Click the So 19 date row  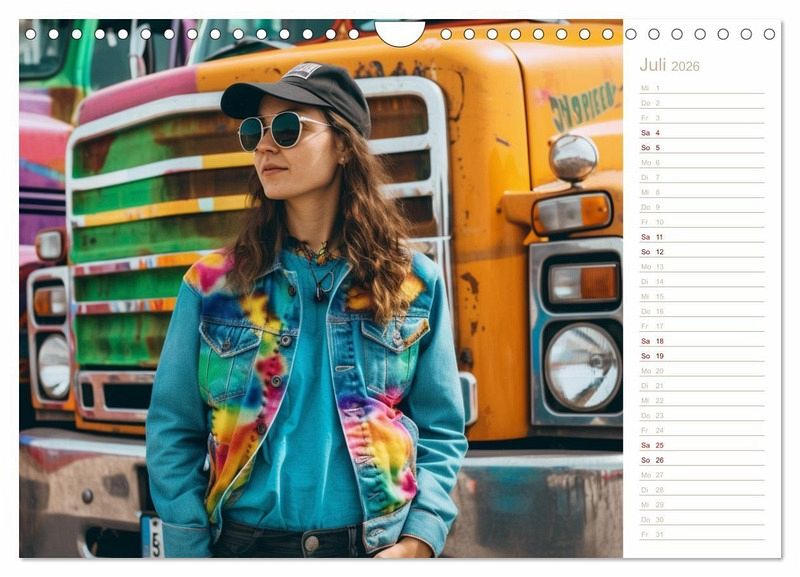[701, 356]
